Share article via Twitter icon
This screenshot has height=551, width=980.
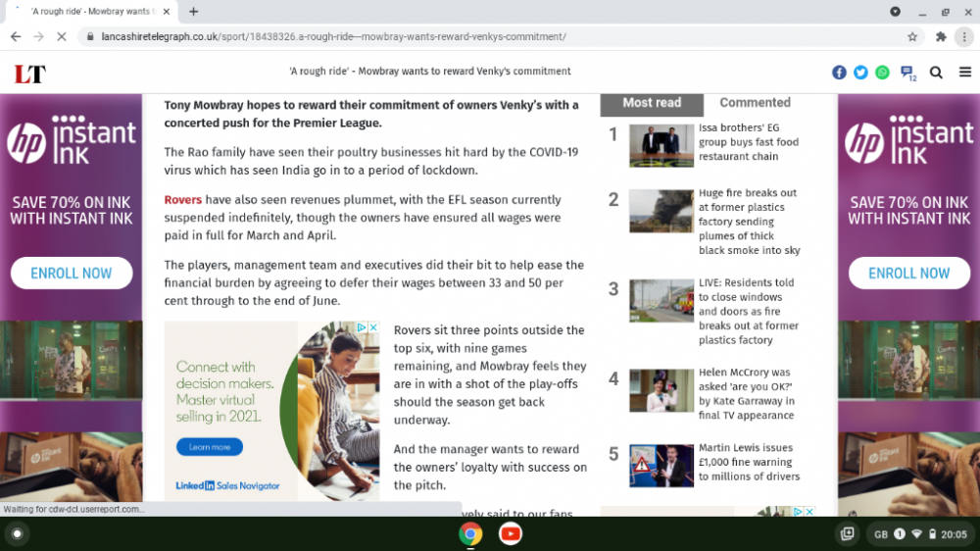pos(860,72)
